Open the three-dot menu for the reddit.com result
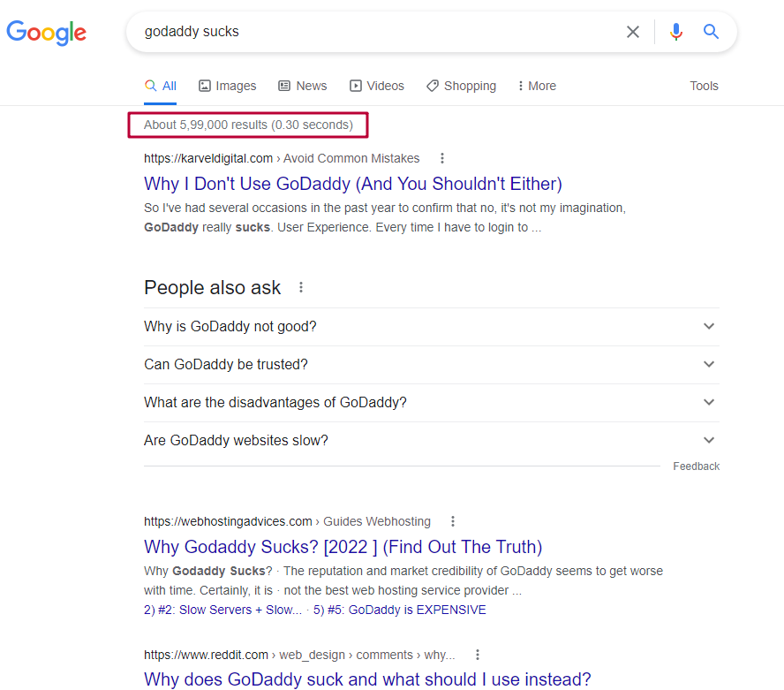This screenshot has height=690, width=784. [478, 655]
